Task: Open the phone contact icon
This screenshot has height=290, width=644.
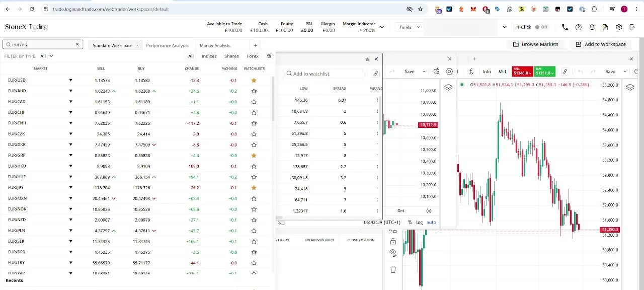Action: pos(565,27)
